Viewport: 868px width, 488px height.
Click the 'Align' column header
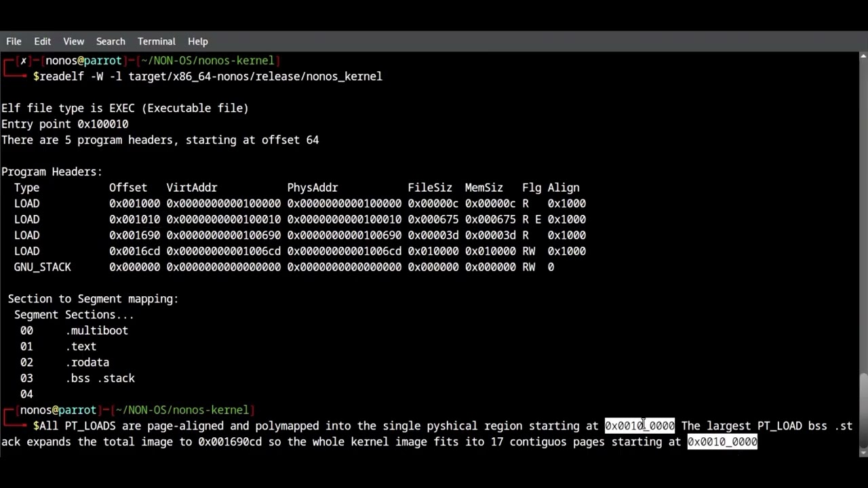(564, 188)
